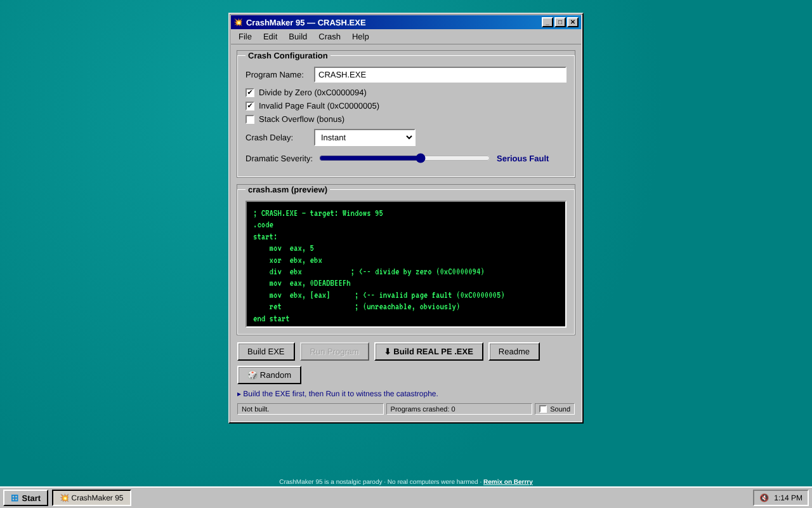Click the Run Program button
Screen dimensions: 812x508
click(334, 352)
